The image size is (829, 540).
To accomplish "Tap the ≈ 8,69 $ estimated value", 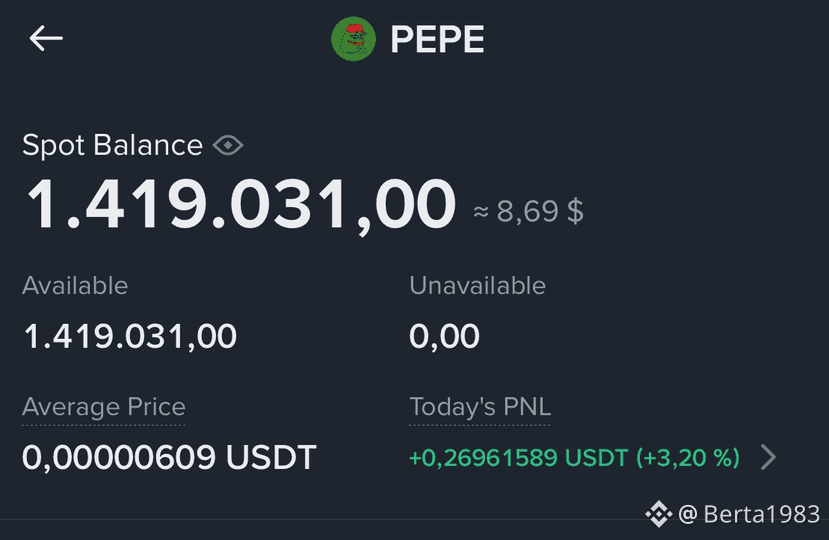I will pyautogui.click(x=528, y=211).
